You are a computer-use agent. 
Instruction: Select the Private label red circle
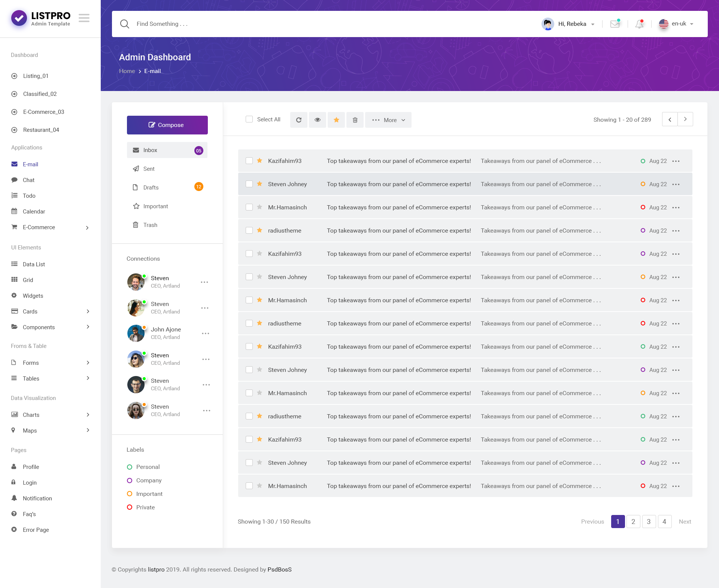[x=130, y=507]
